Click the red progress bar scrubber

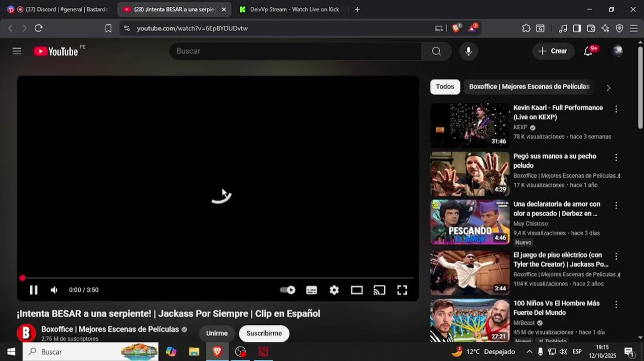(x=22, y=278)
